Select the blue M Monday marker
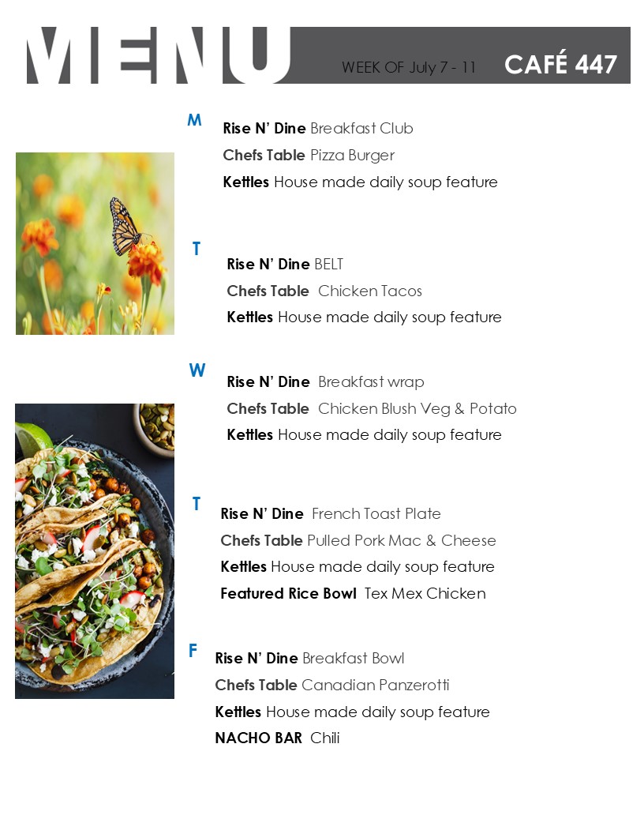Image resolution: width=644 pixels, height=834 pixels. click(x=194, y=120)
